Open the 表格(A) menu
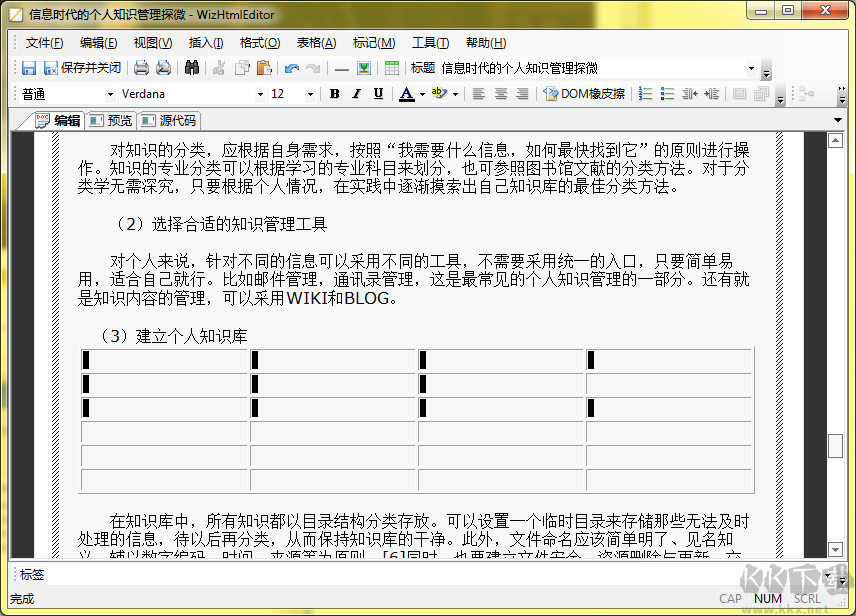Image resolution: width=856 pixels, height=616 pixels. pyautogui.click(x=316, y=43)
